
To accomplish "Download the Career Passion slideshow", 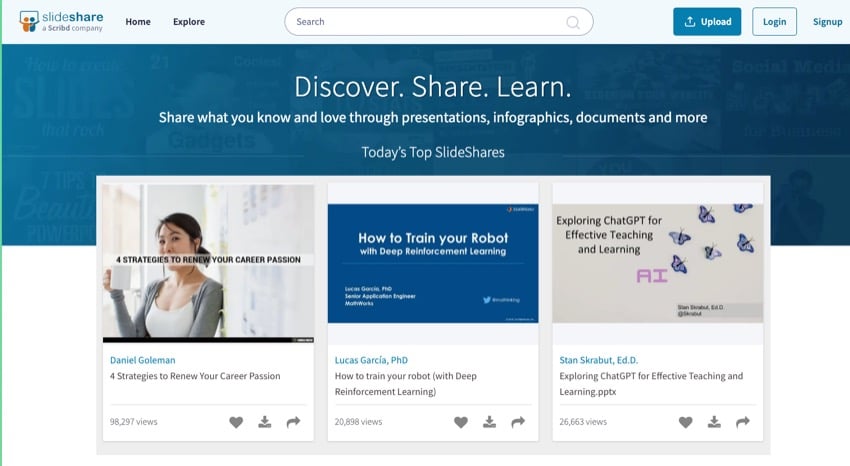I will [x=265, y=422].
